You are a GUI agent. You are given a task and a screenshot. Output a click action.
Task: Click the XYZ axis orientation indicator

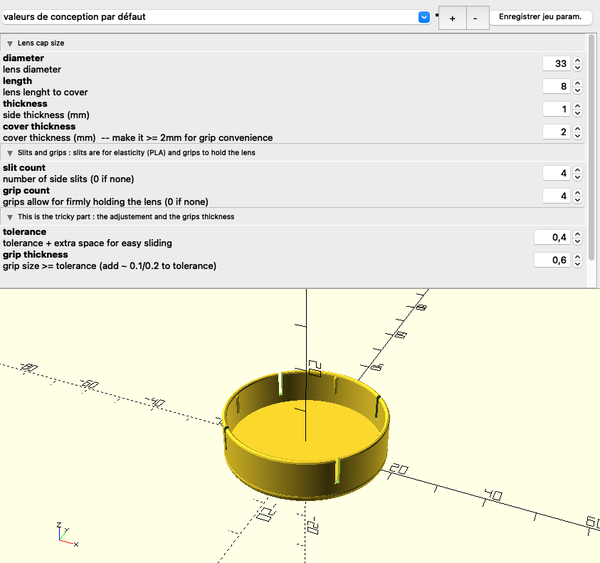point(63,532)
